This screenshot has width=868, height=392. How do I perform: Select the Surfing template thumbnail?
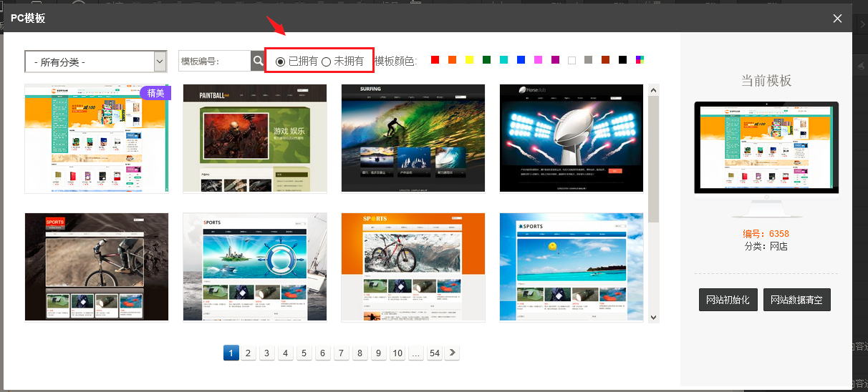pyautogui.click(x=413, y=138)
